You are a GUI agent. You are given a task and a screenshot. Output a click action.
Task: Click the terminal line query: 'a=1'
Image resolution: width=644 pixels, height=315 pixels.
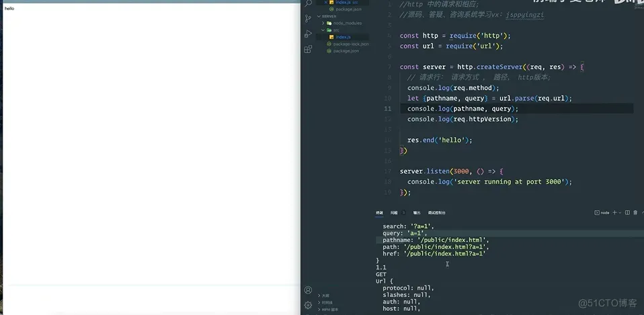click(x=405, y=233)
